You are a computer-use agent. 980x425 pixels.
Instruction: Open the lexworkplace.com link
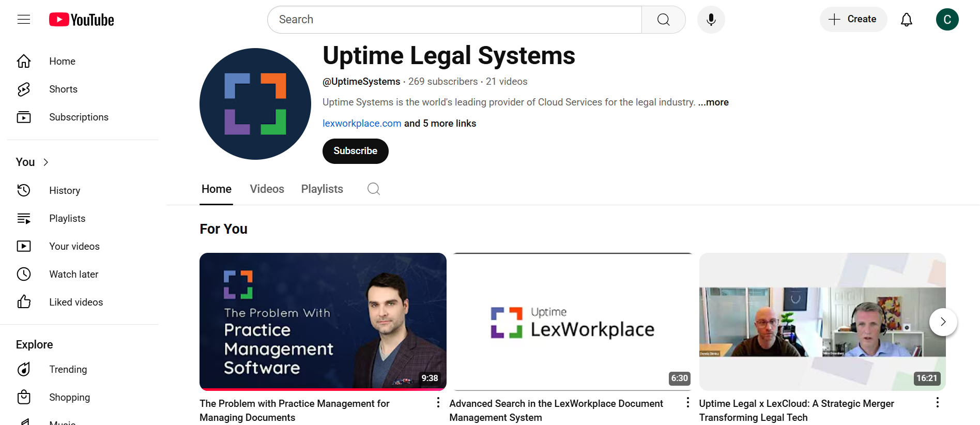coord(362,124)
